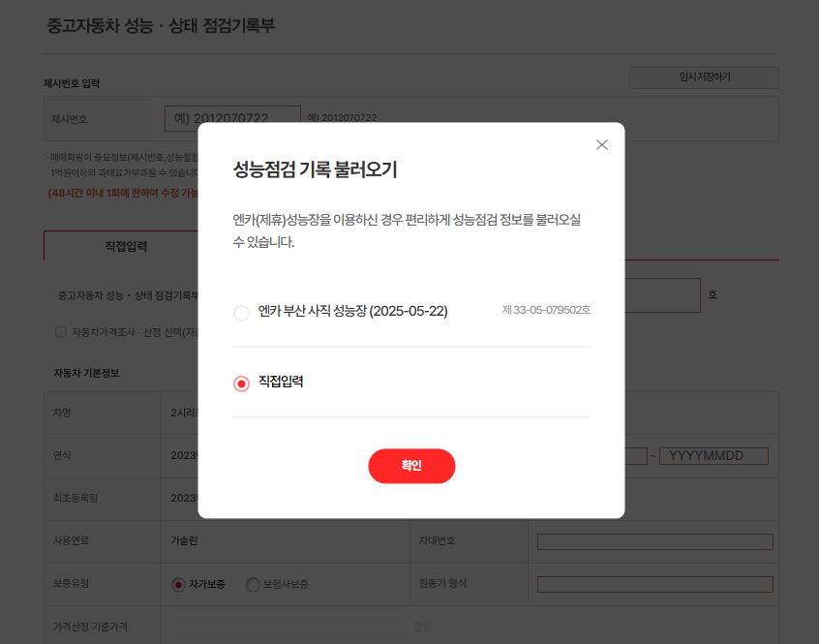Click the YYYYMMDD end date field
The image size is (819, 644).
[x=713, y=455]
